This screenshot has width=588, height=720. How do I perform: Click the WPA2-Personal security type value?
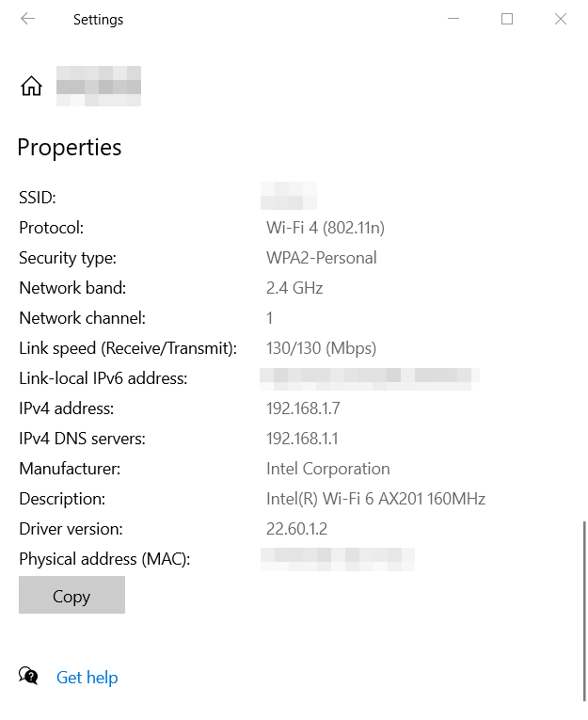pos(322,258)
